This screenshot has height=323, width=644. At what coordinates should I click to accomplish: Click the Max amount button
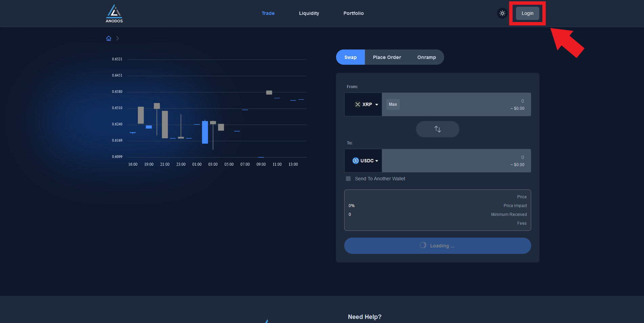coord(393,104)
